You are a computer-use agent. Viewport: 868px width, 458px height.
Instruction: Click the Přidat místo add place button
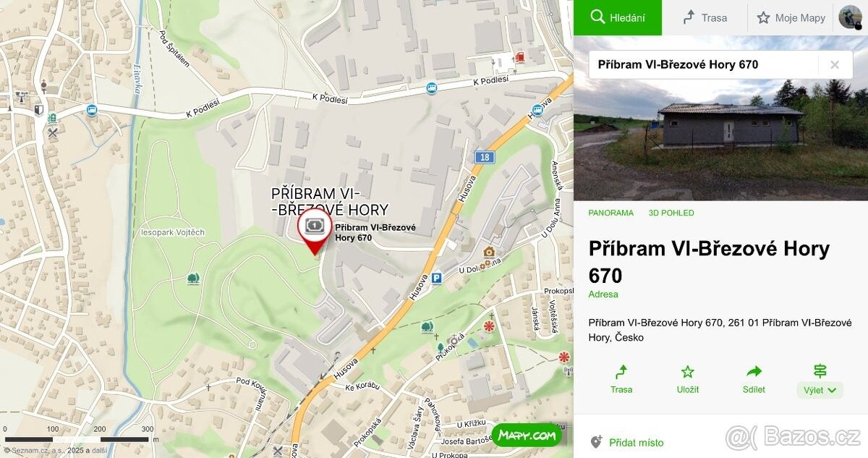[x=627, y=442]
